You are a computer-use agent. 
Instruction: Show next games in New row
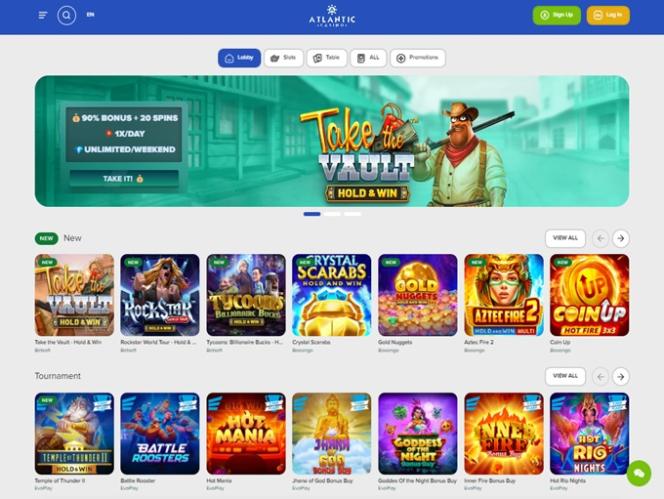click(x=620, y=238)
